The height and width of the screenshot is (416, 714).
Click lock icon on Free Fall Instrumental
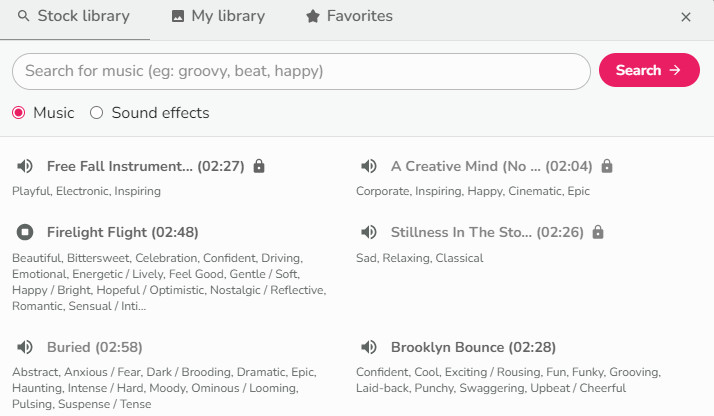pos(259,166)
